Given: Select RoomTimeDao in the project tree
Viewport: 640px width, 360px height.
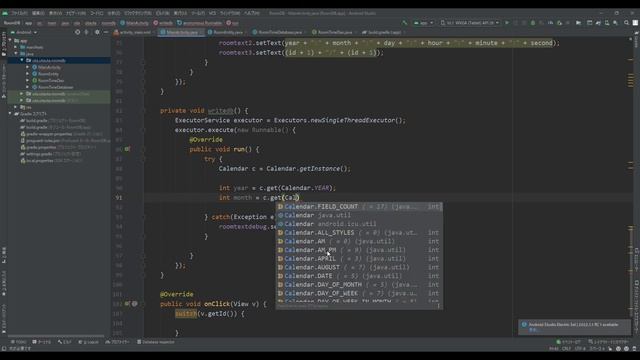Looking at the screenshot, I should coord(51,80).
